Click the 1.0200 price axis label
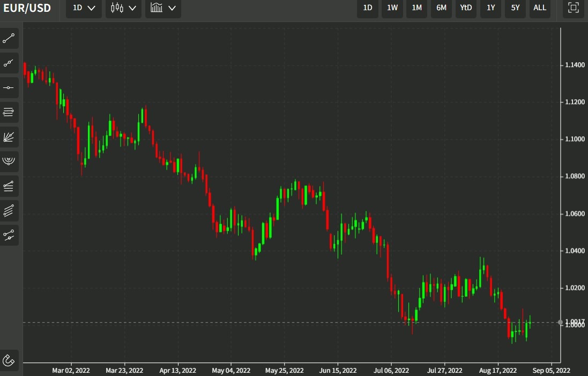This screenshot has width=588, height=376. click(x=575, y=288)
